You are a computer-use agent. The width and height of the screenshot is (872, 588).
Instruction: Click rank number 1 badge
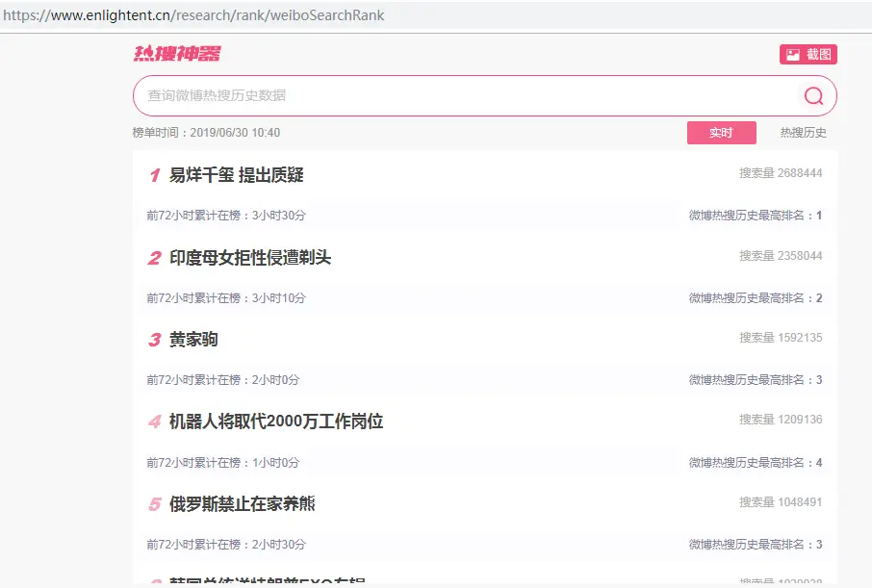click(155, 176)
